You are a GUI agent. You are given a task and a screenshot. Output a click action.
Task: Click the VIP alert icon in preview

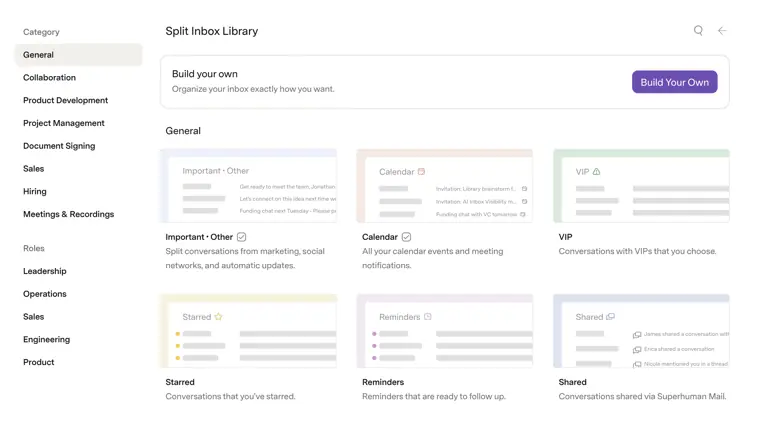pos(596,172)
